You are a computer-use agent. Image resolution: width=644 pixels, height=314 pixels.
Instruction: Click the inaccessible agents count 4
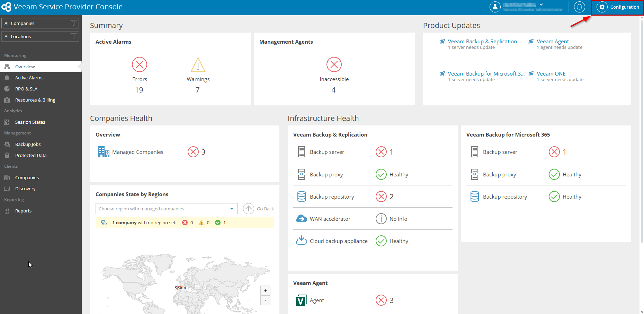(333, 90)
